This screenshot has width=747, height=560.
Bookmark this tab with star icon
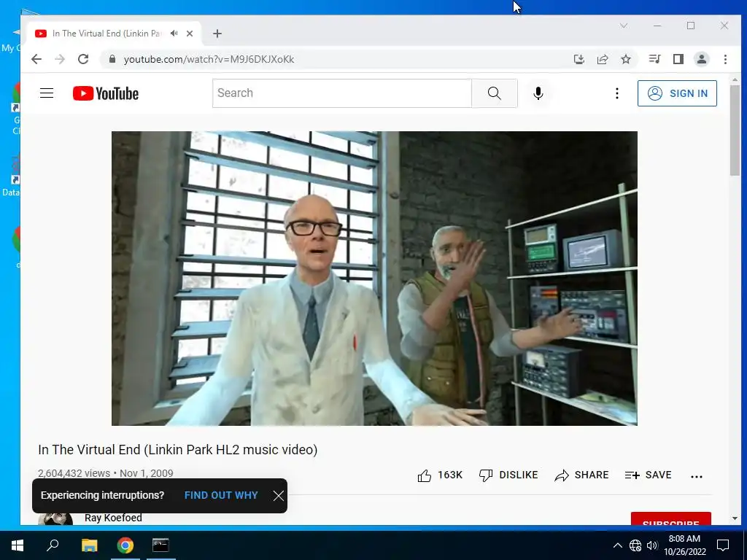point(626,59)
